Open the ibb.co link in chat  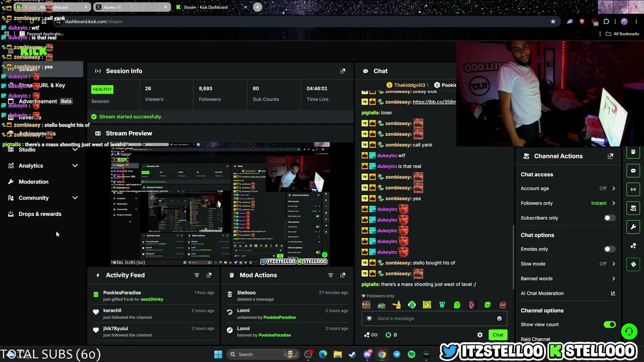434,102
